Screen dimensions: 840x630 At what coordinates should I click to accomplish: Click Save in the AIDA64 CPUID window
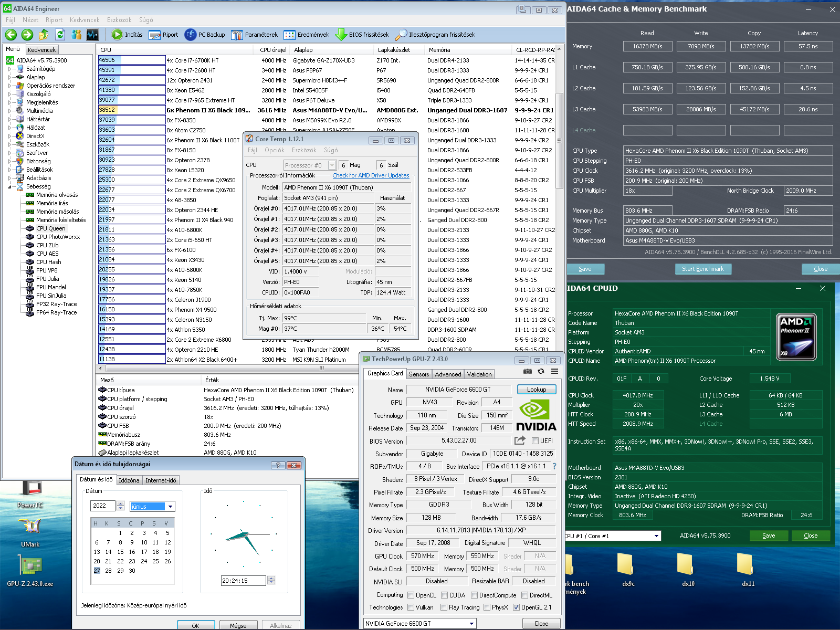coord(769,535)
